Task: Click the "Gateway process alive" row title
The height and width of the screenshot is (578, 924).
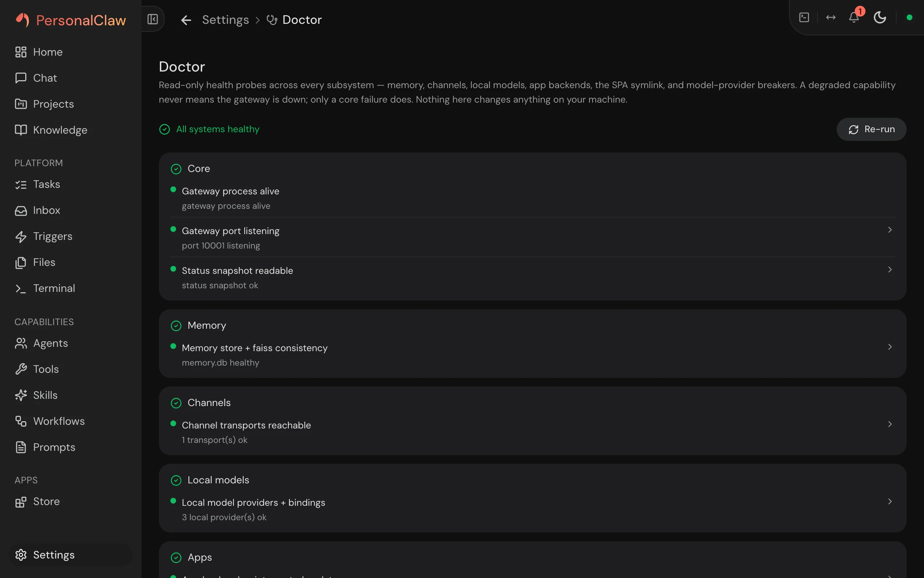Action: 230,191
